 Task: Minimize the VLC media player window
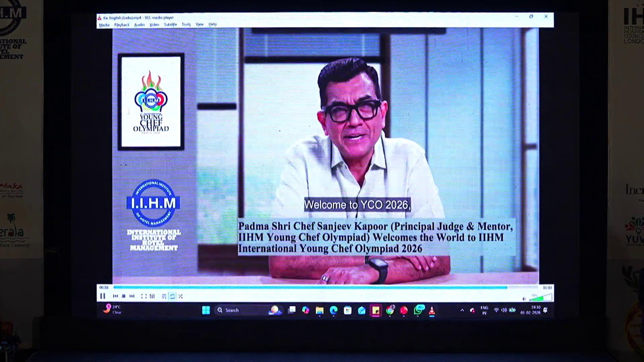point(516,17)
